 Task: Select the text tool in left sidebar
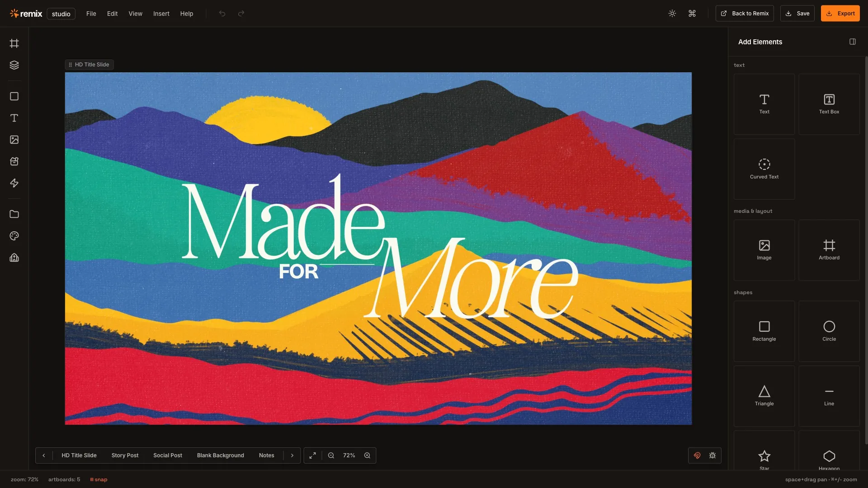14,118
